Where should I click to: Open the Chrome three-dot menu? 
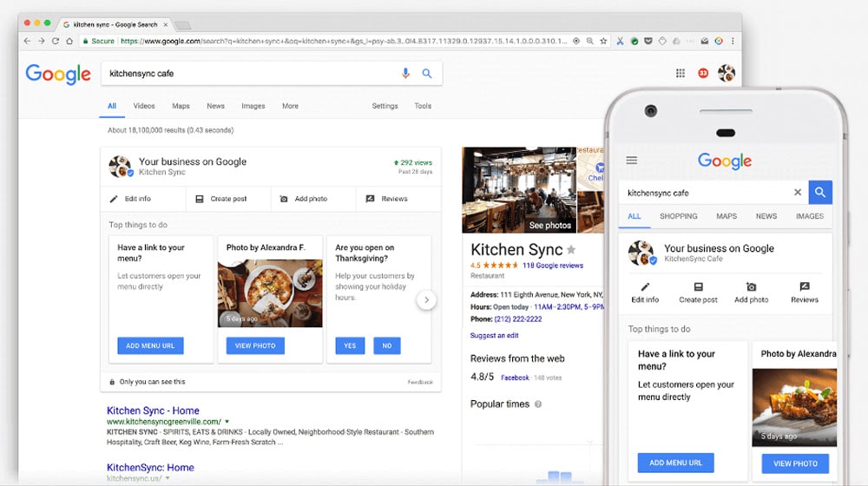733,41
